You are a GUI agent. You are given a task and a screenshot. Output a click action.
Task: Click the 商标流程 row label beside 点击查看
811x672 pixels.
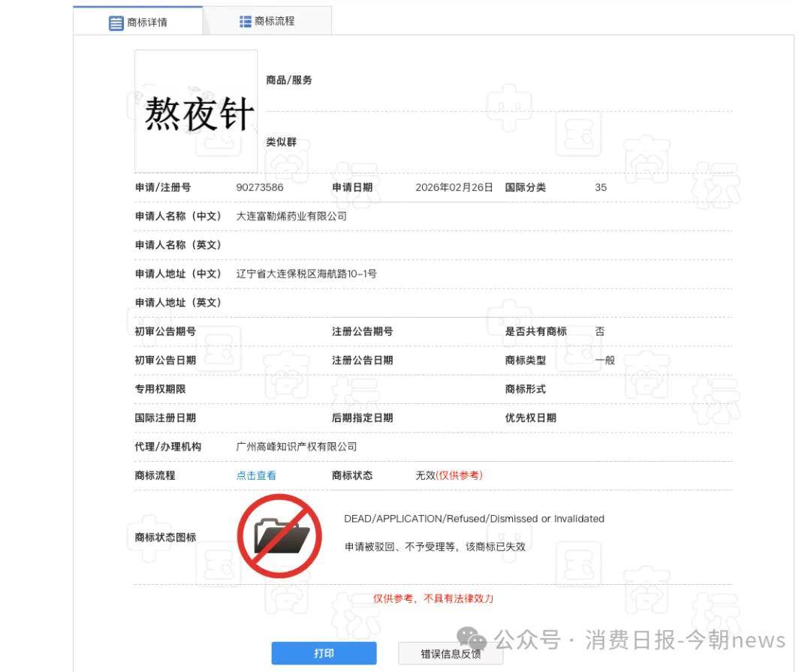(x=155, y=475)
